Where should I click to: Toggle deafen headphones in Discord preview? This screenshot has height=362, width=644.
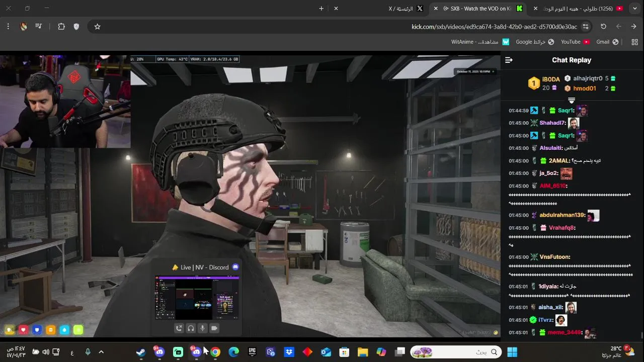point(191,328)
